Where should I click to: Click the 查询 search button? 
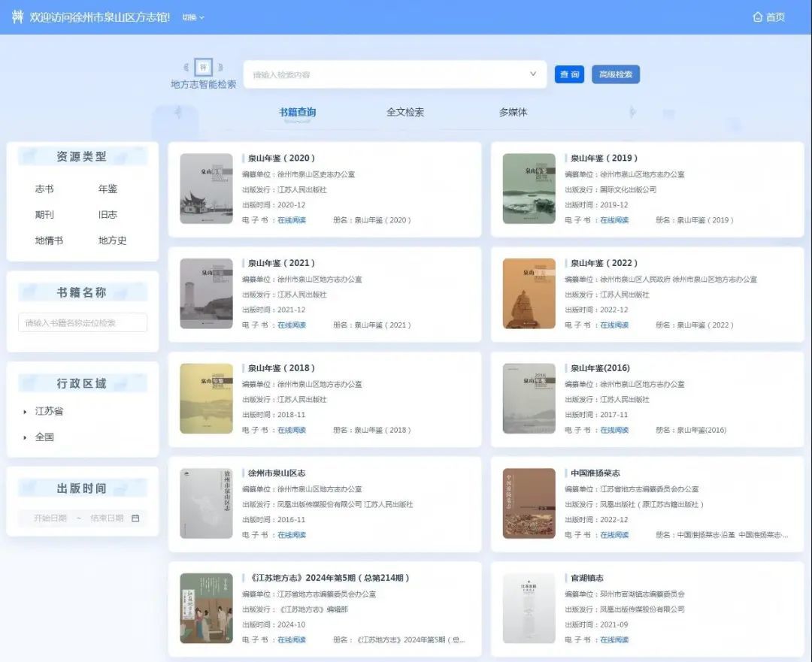(569, 74)
